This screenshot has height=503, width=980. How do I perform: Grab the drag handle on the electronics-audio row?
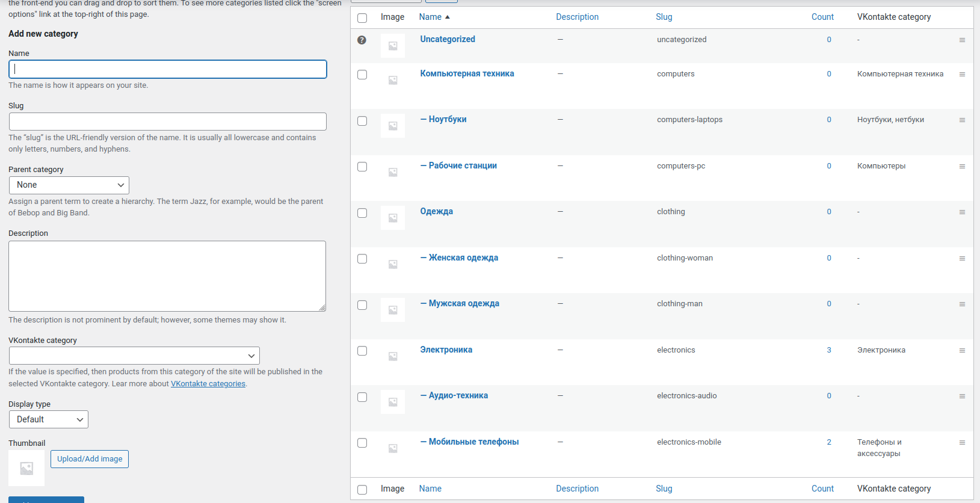tap(962, 397)
